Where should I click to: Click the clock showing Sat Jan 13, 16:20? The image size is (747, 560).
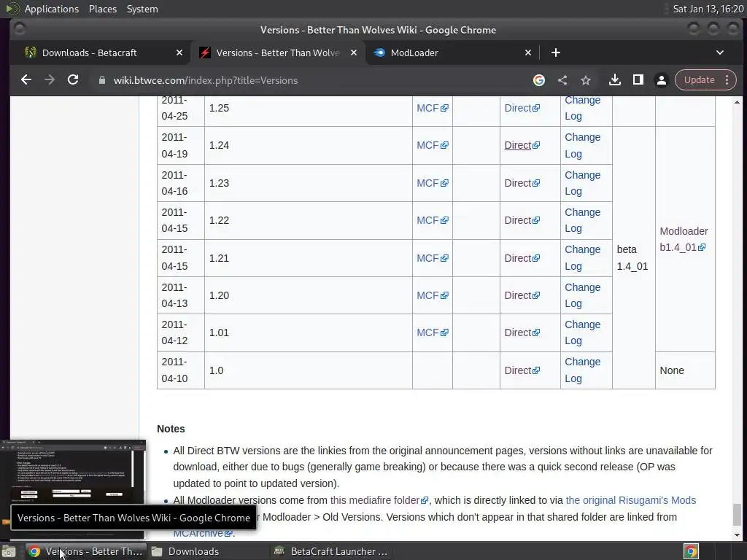point(708,9)
